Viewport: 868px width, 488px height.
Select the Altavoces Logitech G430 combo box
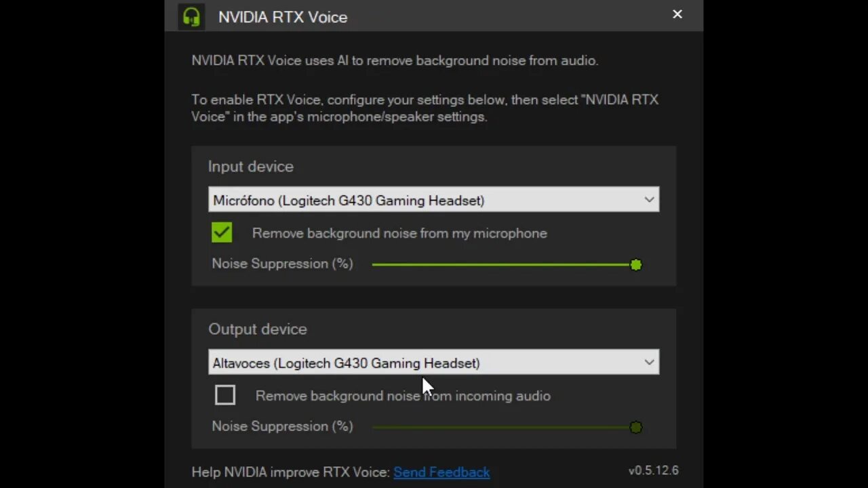433,363
